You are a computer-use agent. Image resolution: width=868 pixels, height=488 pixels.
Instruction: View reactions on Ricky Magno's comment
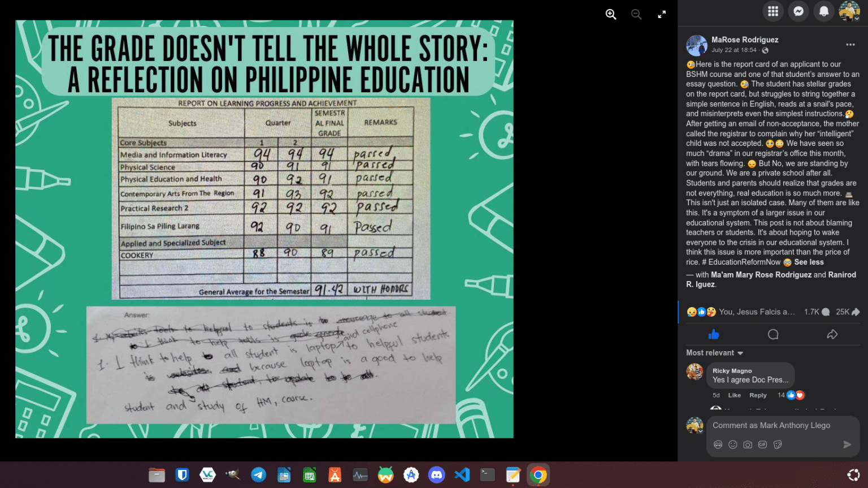point(791,395)
